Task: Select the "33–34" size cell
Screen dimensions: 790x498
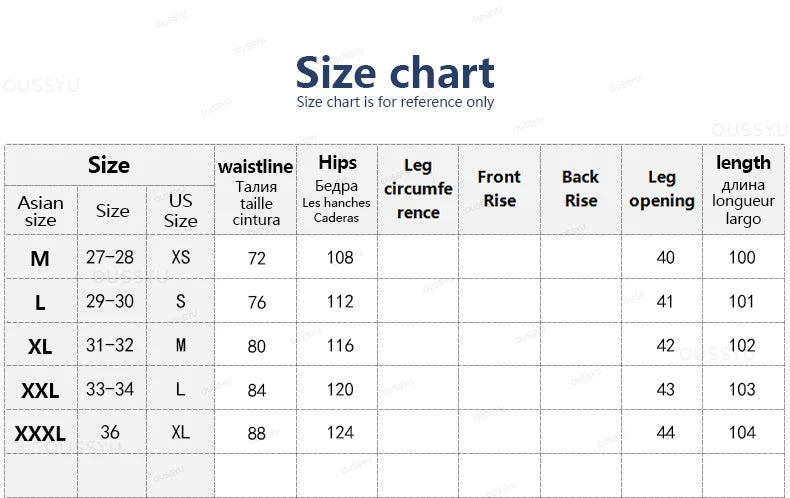Action: point(110,389)
